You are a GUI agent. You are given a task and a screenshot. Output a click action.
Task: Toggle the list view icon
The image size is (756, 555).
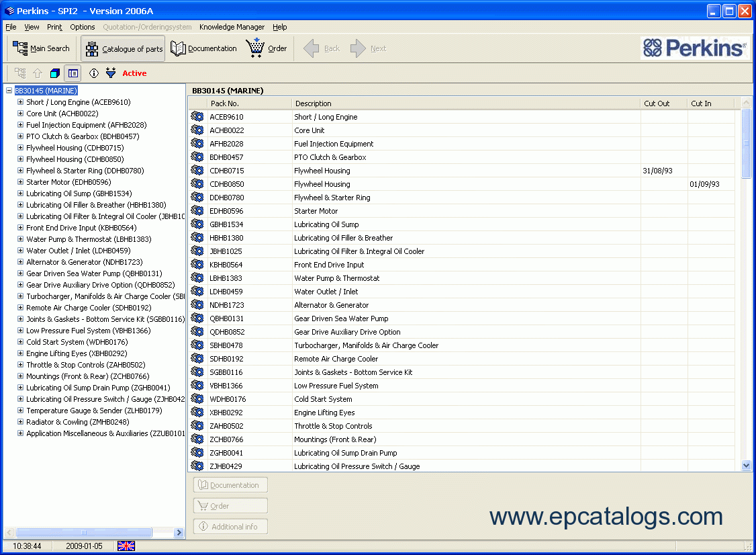point(73,73)
